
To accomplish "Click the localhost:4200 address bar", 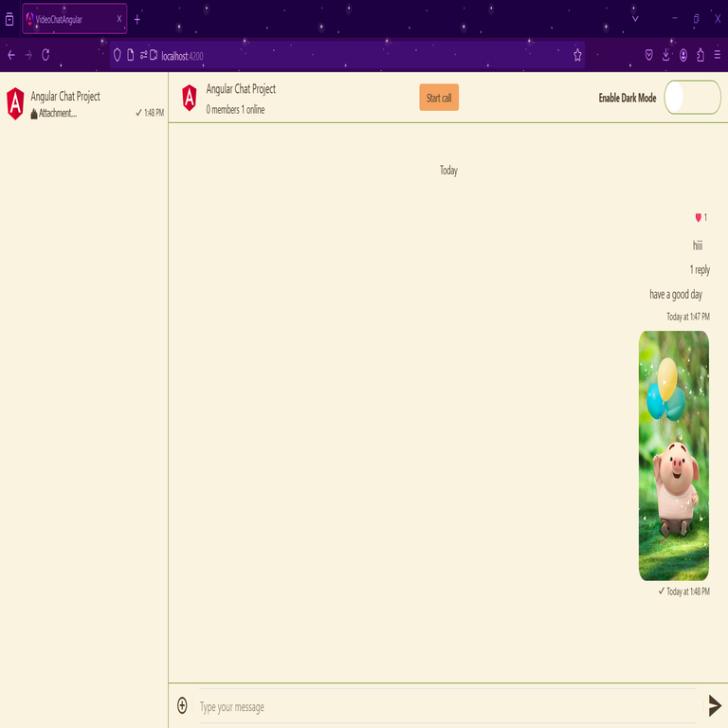I will pyautogui.click(x=346, y=55).
